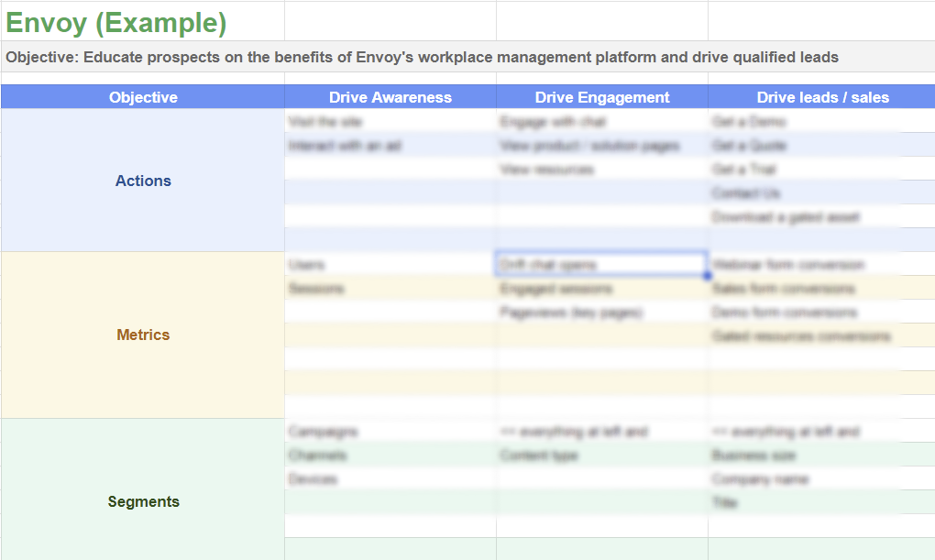Select the "Engaged sessions" cell

click(602, 289)
